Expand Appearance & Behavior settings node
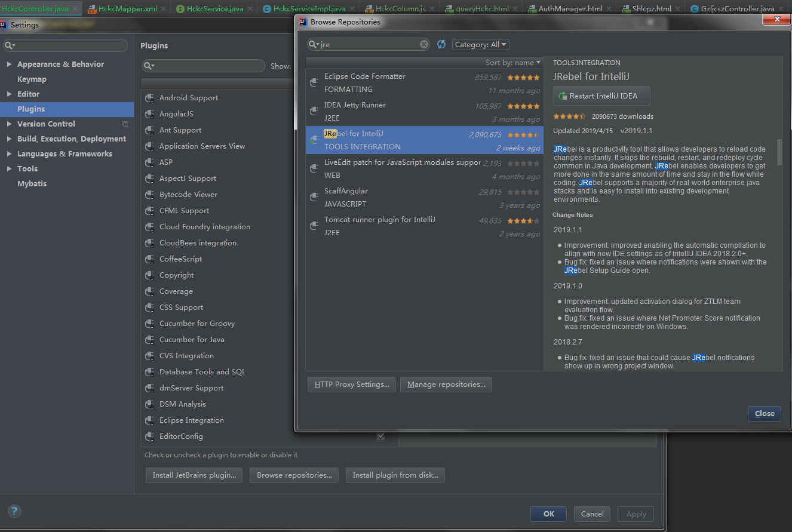Viewport: 792px width, 532px height. coord(9,64)
